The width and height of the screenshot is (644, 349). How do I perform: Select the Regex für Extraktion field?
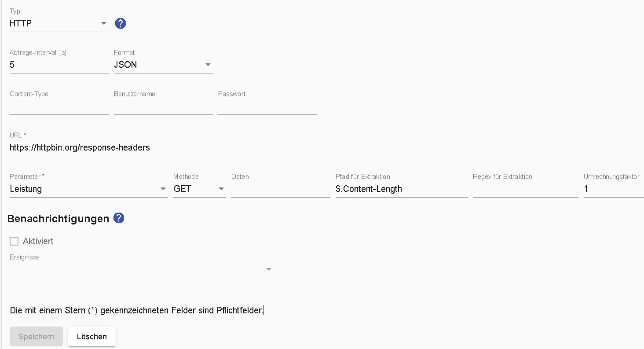click(x=526, y=189)
